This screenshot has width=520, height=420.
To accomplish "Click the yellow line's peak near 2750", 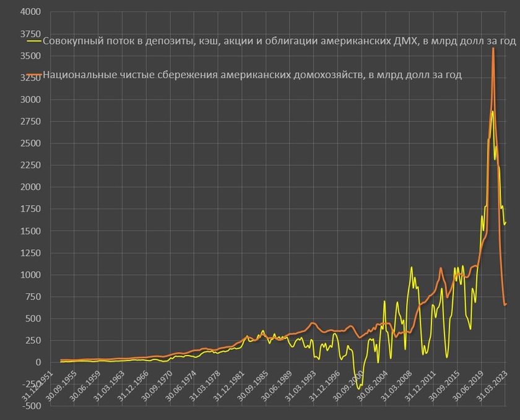I will click(x=492, y=112).
